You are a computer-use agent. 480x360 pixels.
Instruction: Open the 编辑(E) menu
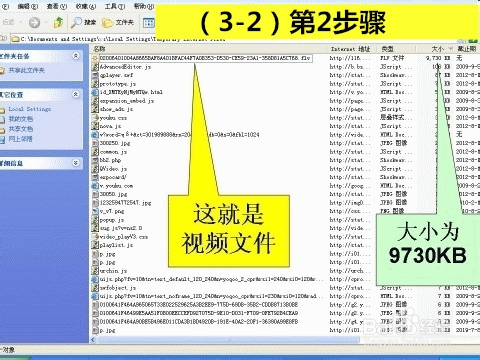[28, 6]
